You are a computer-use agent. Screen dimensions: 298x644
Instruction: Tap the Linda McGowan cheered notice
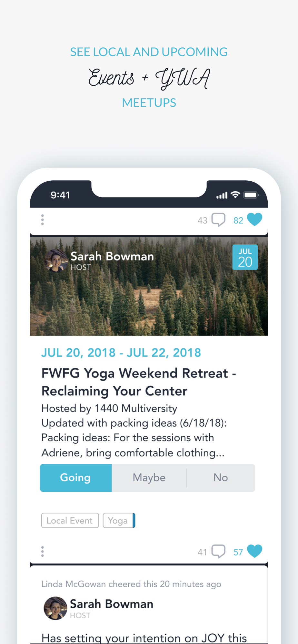click(131, 584)
